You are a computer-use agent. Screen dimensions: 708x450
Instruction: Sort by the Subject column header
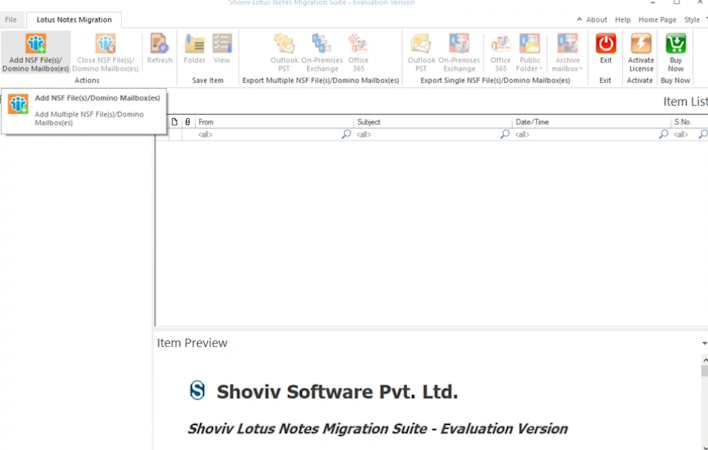coord(433,122)
